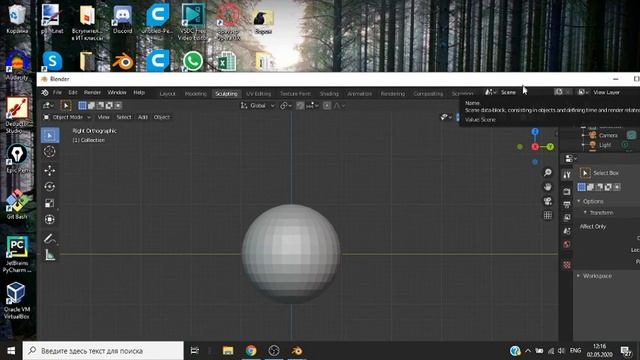
Task: Open the View Layer properties tab
Action: coord(567,218)
